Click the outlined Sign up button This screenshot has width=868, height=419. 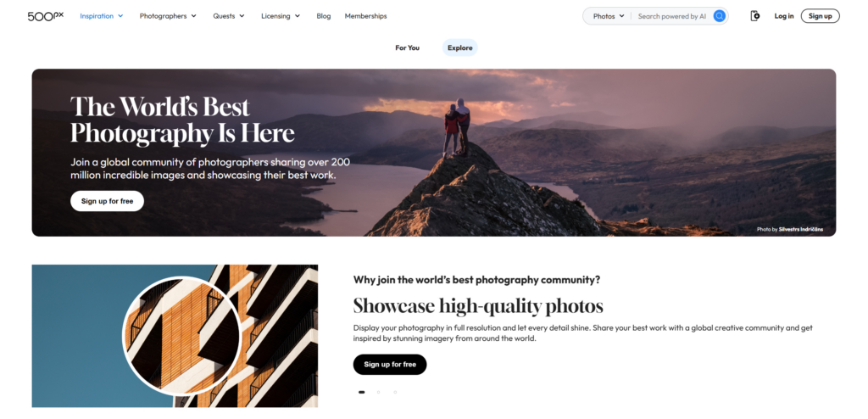click(821, 16)
